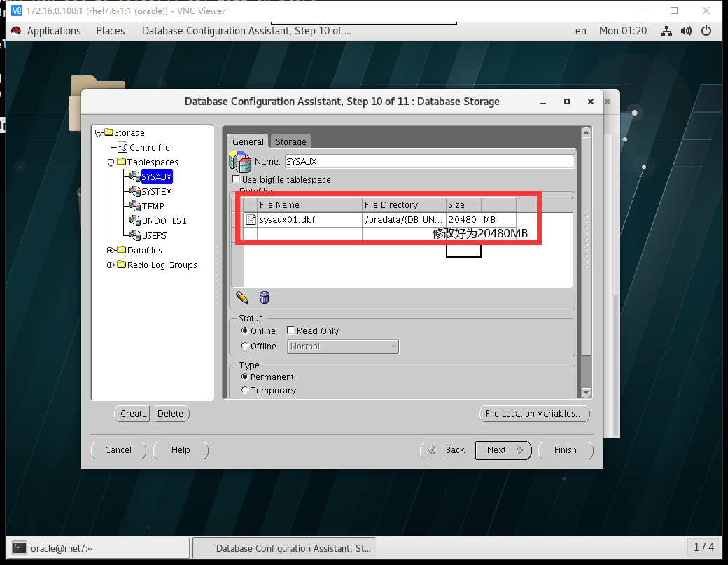Click the Finish button

[x=566, y=450]
